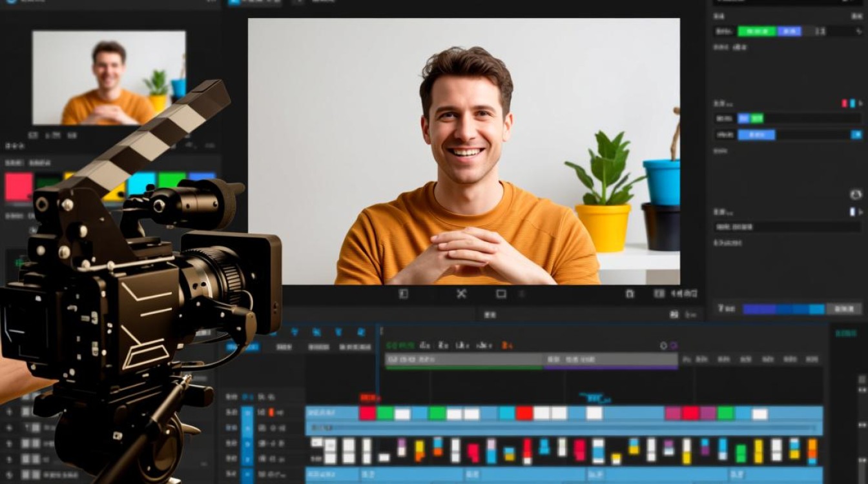Click the circular ring icons at timeline ruler end

pyautogui.click(x=668, y=346)
